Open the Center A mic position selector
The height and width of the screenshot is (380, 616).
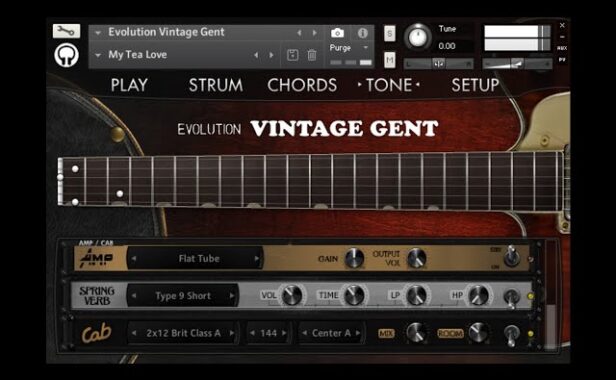pos(331,333)
